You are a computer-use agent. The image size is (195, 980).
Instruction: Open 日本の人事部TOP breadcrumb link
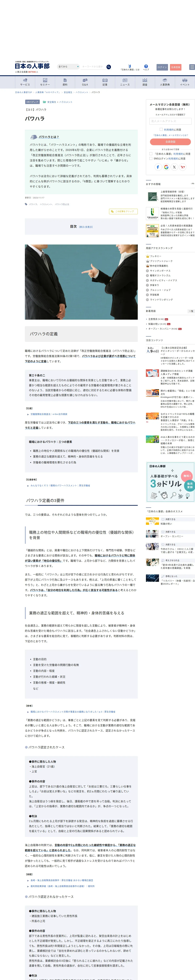[x=24, y=92]
